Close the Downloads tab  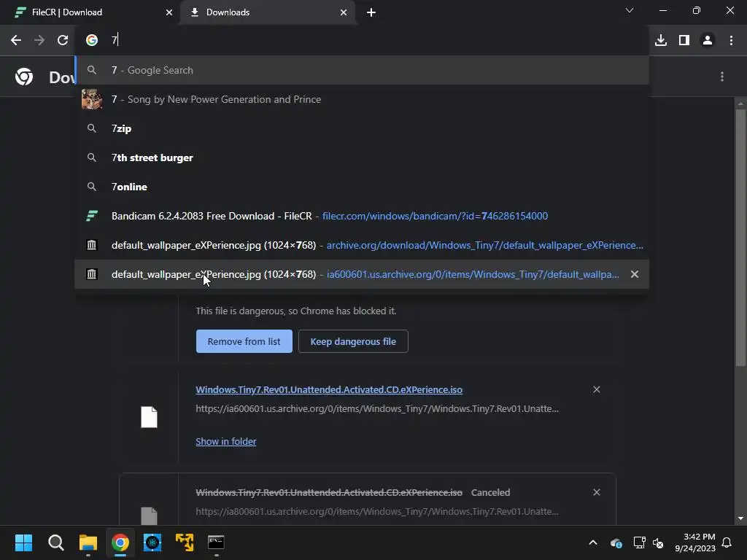[344, 12]
